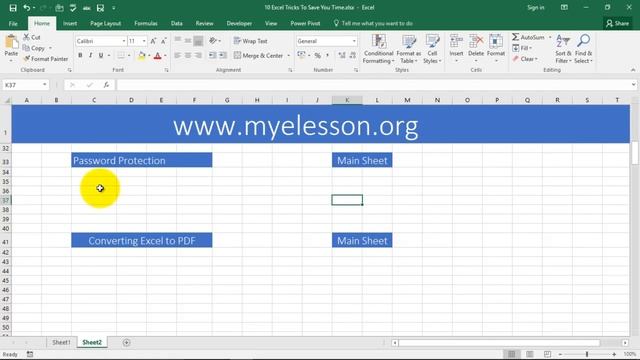640x360 pixels.
Task: Apply percent style to the number
Action: pos(318,55)
